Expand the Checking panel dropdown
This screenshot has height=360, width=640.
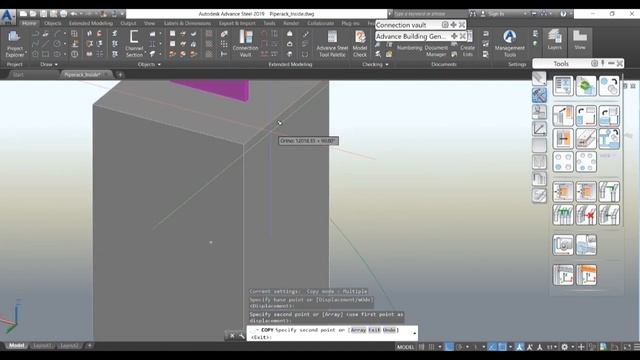[375, 64]
